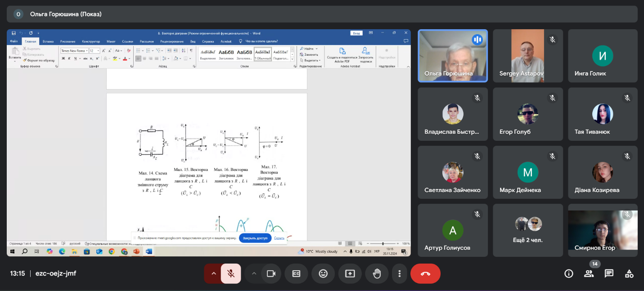Open the emoji reactions button
The height and width of the screenshot is (291, 644).
point(323,273)
